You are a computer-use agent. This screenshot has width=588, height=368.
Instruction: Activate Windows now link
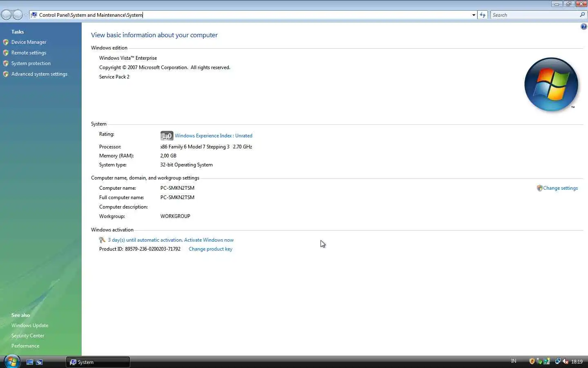point(209,240)
